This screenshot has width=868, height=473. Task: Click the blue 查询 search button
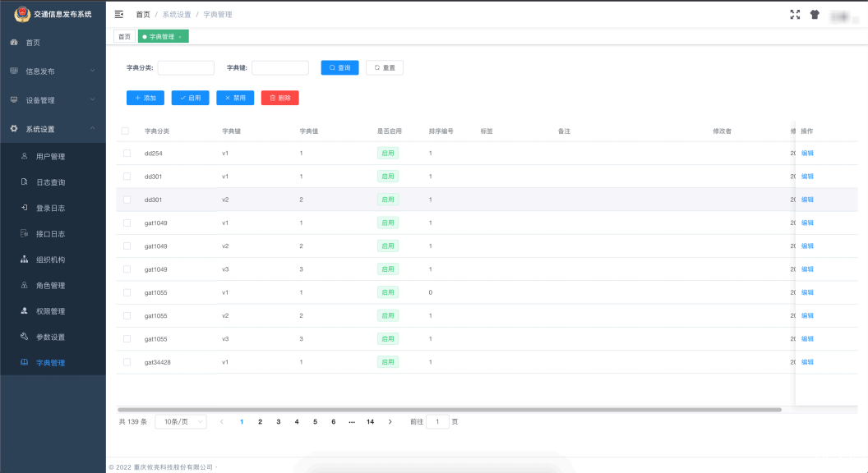tap(339, 68)
